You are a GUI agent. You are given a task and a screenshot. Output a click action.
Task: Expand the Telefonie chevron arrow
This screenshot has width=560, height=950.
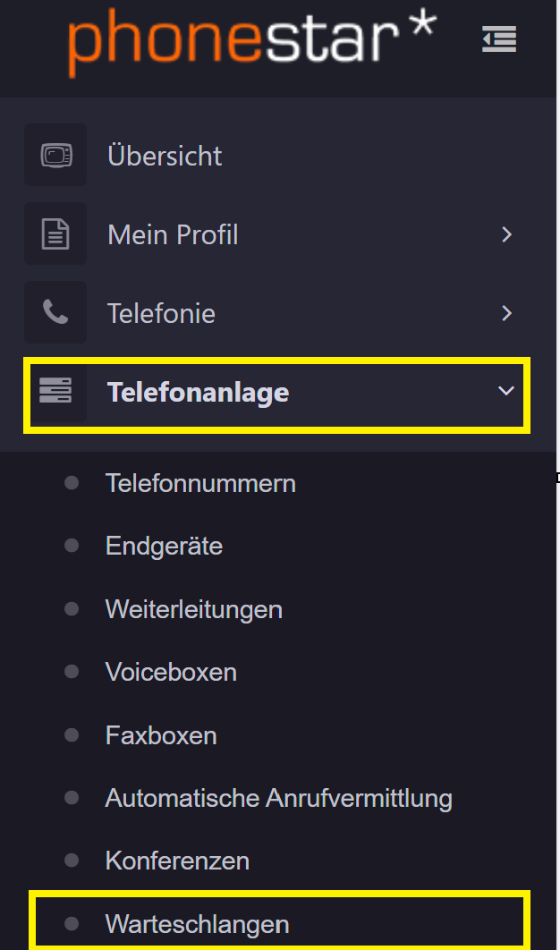(506, 313)
